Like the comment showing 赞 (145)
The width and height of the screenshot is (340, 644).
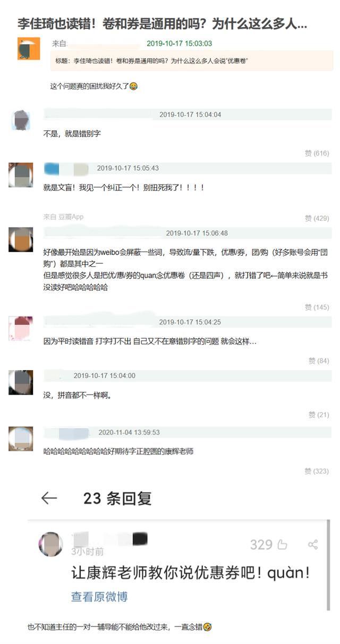317,307
